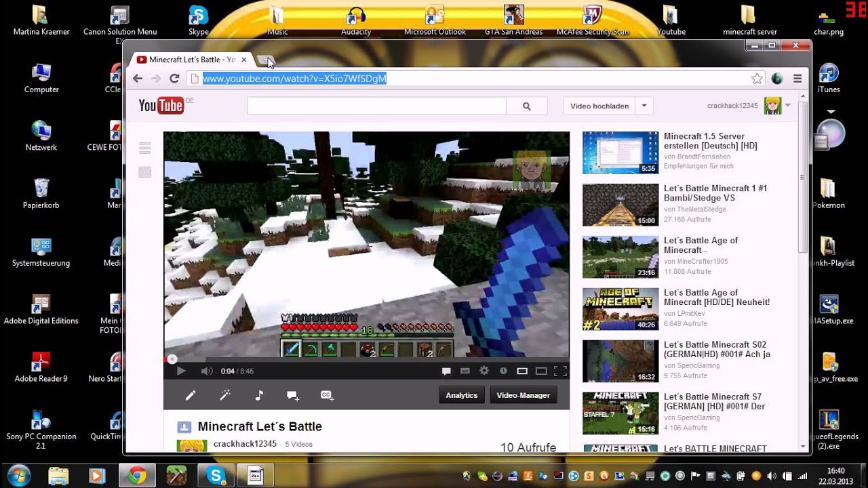Image resolution: width=868 pixels, height=488 pixels.
Task: Switch to Chrome taskbar icon
Action: click(x=137, y=476)
